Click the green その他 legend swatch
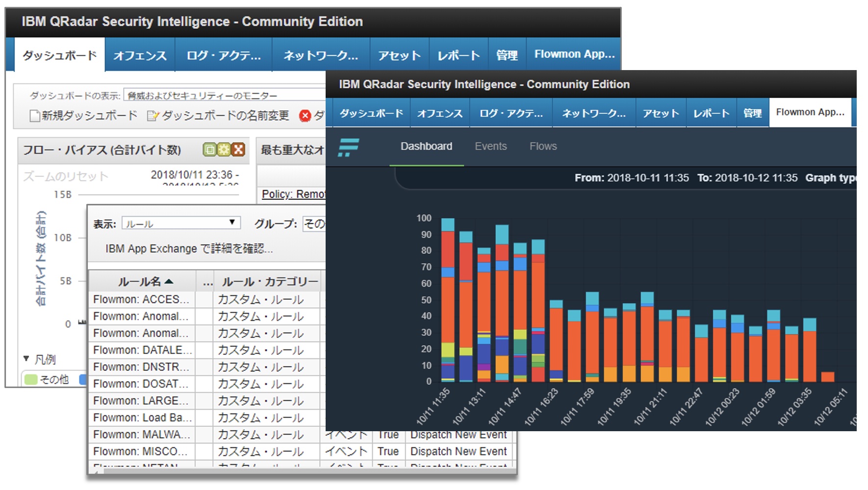The width and height of the screenshot is (868, 490). [31, 379]
